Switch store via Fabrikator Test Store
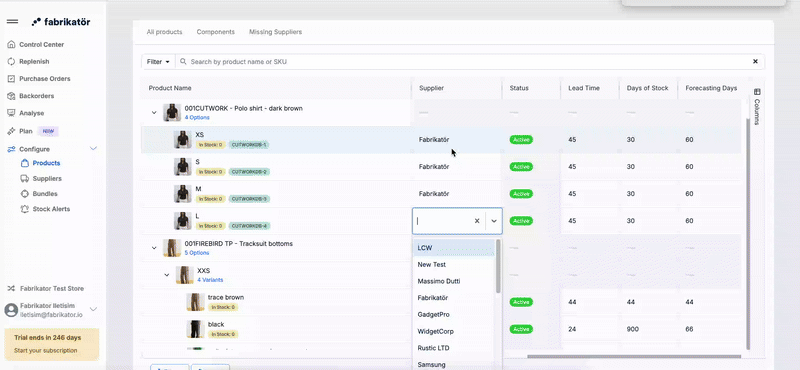Screen dimensions: 800x370 click(52, 288)
